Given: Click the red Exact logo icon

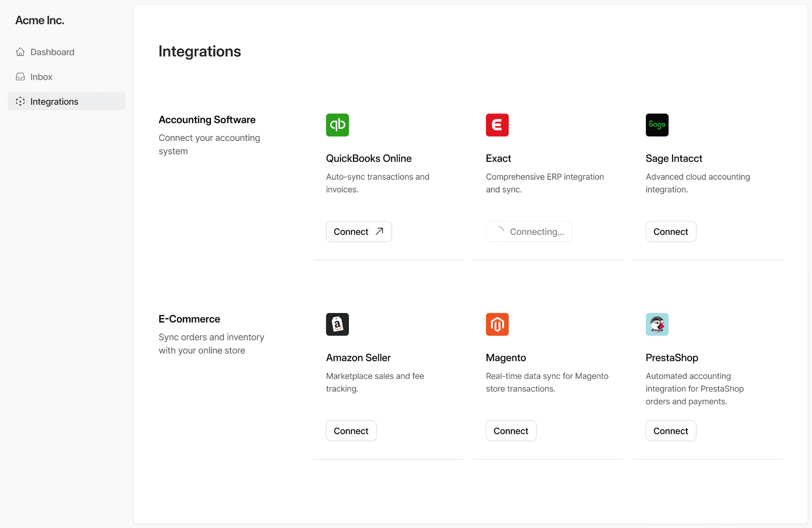Looking at the screenshot, I should tap(497, 125).
